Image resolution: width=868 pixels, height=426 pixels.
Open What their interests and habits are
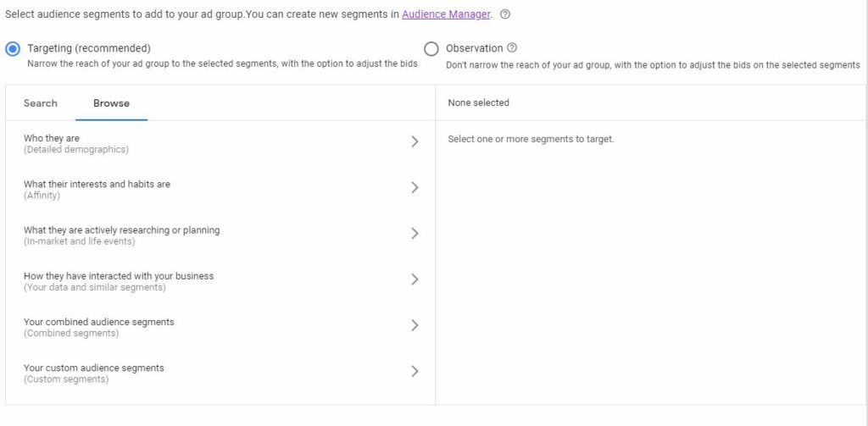97,189
